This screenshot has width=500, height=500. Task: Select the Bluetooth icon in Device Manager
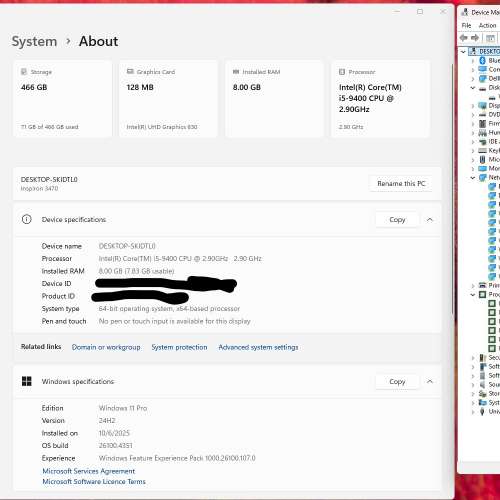[482, 60]
